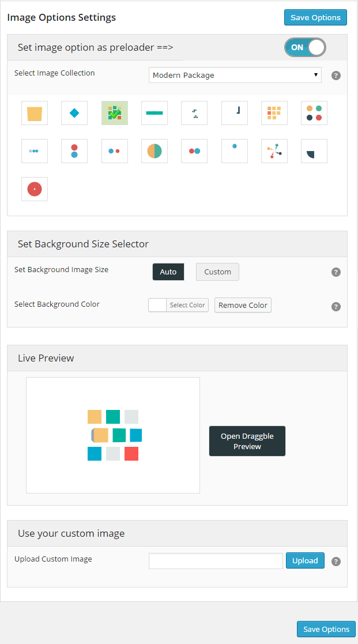This screenshot has height=644, width=358.
Task: Open Draggble Preview of the preloader
Action: [247, 441]
